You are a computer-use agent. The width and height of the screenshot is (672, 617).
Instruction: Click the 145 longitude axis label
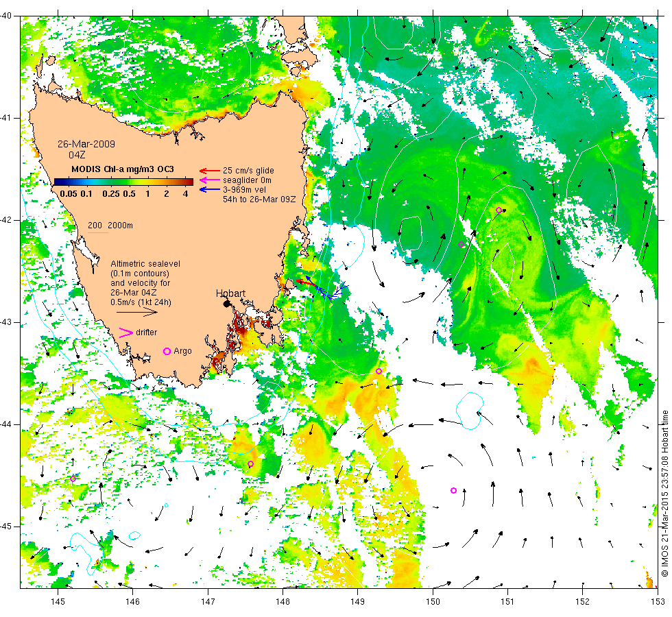(58, 602)
